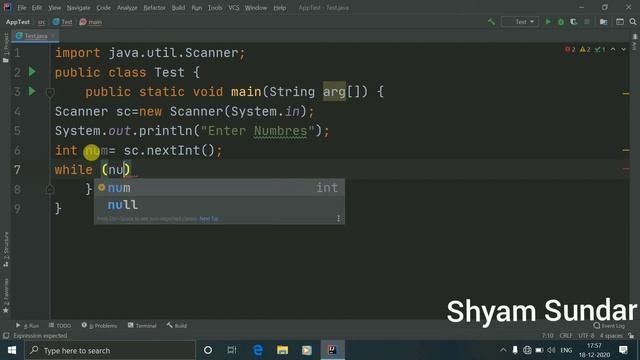Click the error stripe marker beside line 7
This screenshot has height=360, width=640.
626,168
